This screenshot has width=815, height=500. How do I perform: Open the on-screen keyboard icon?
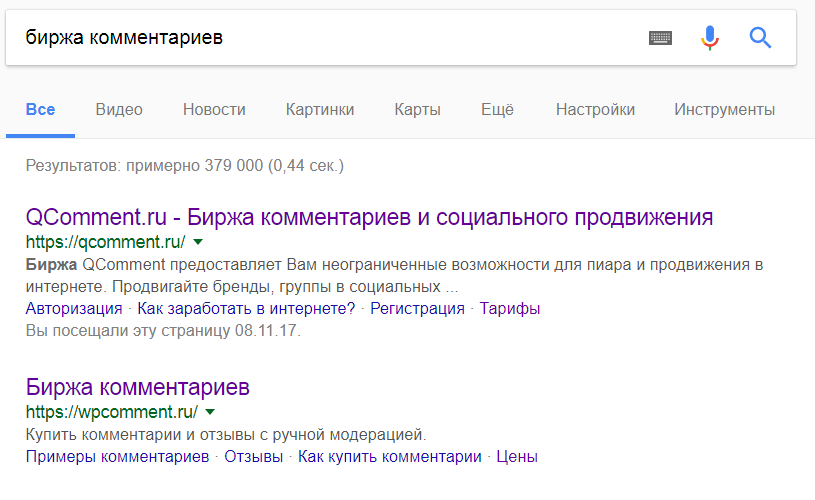(660, 38)
